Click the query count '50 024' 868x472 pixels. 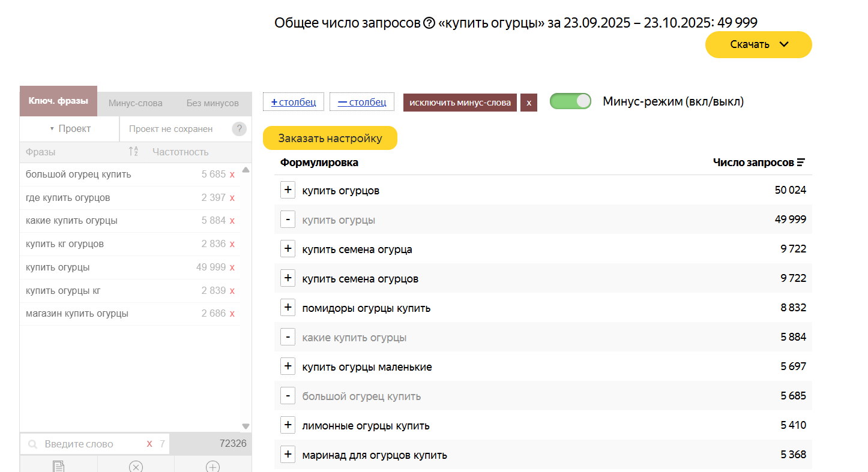[x=791, y=190]
